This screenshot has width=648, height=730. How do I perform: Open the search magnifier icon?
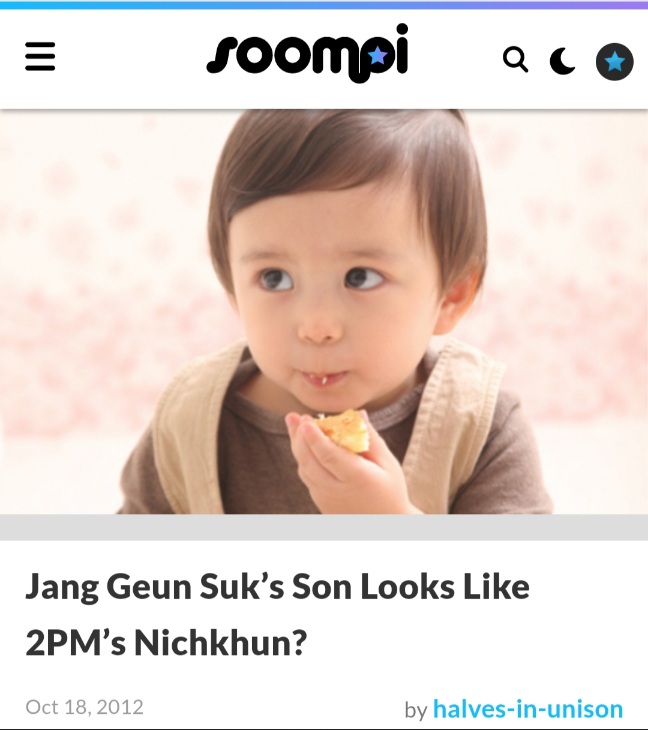[515, 60]
